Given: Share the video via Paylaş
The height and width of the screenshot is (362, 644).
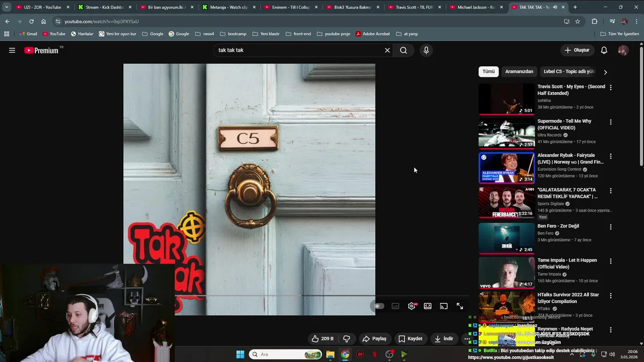Looking at the screenshot, I should click(374, 339).
